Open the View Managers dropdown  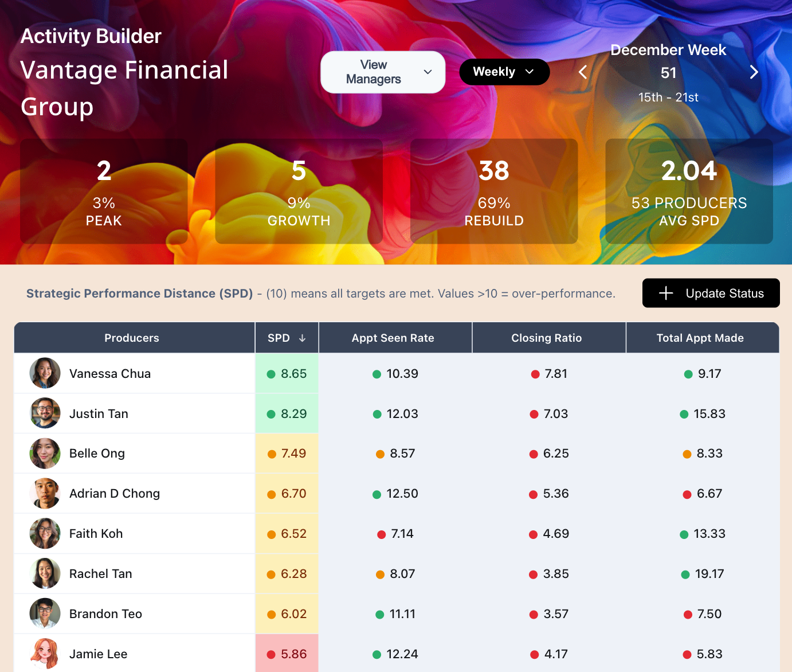[382, 72]
